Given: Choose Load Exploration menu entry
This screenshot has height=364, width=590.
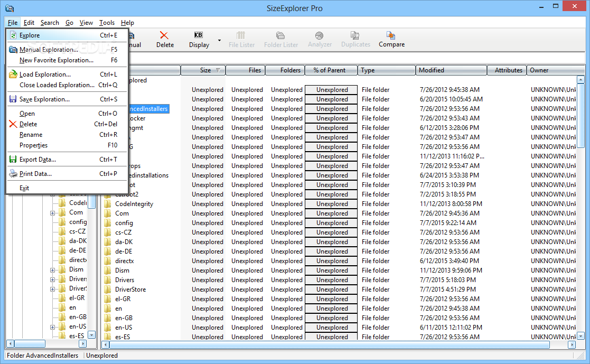Looking at the screenshot, I should coord(67,74).
